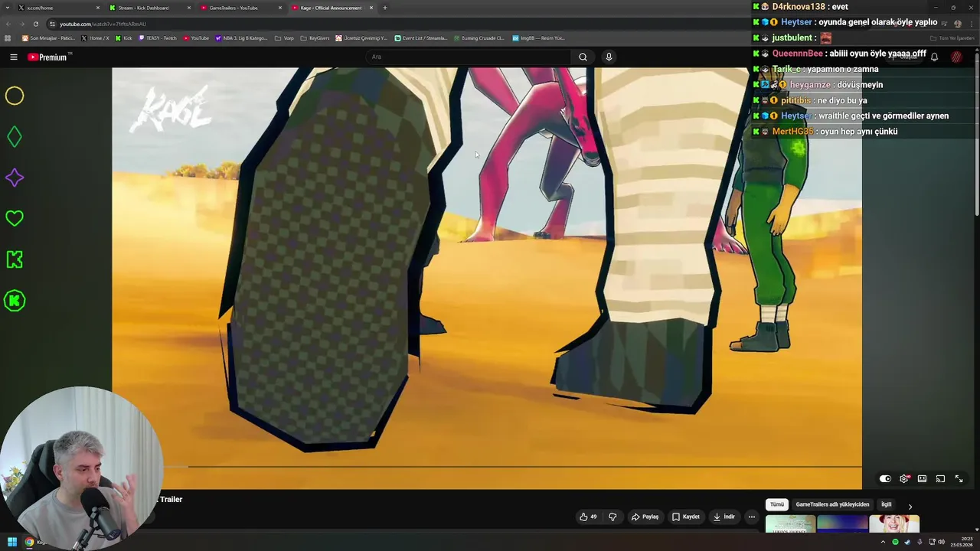
Task: Click the purple star overlay icon
Action: pos(15,178)
